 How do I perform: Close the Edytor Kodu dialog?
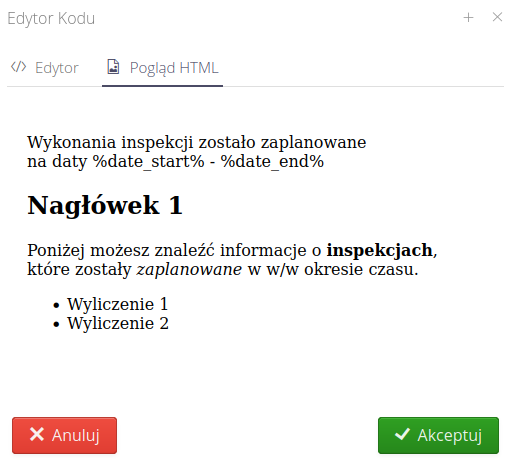497,17
